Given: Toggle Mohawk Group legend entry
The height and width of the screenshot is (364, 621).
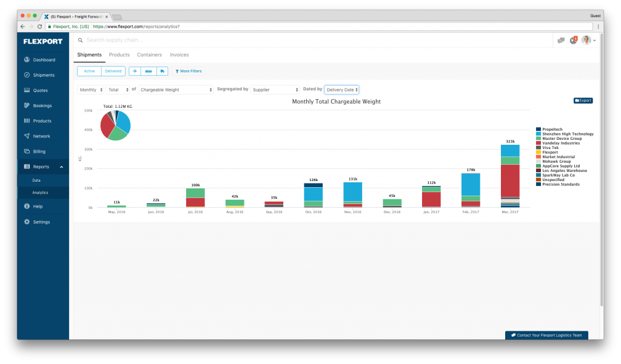Looking at the screenshot, I should click(554, 162).
